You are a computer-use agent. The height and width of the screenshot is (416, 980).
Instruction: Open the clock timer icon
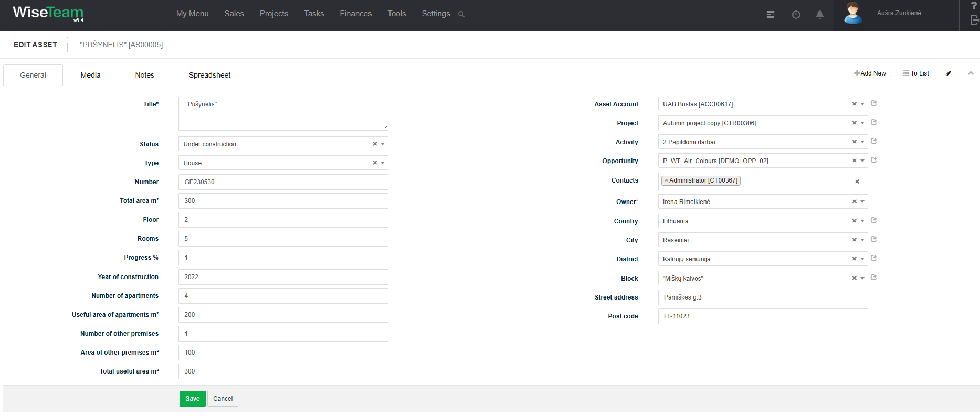[796, 15]
